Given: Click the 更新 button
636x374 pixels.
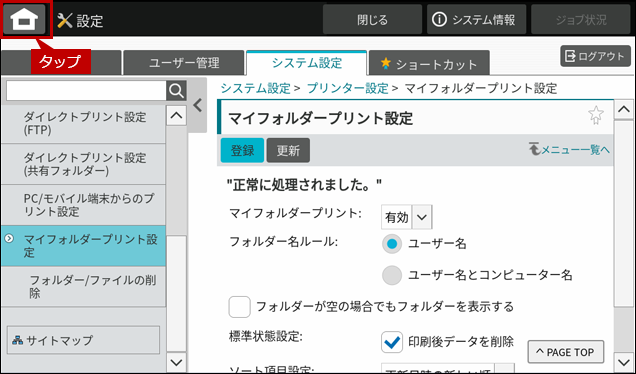Looking at the screenshot, I should (x=288, y=150).
